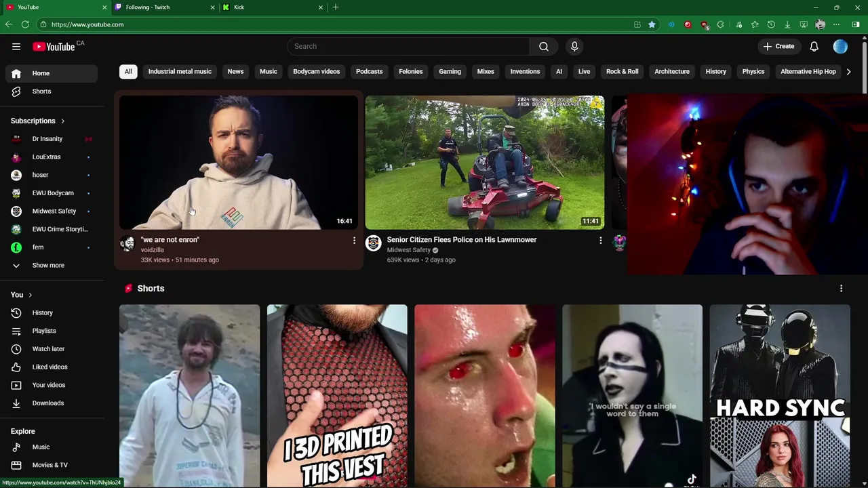
Task: Open browser history icon in toolbar
Action: pos(771,24)
